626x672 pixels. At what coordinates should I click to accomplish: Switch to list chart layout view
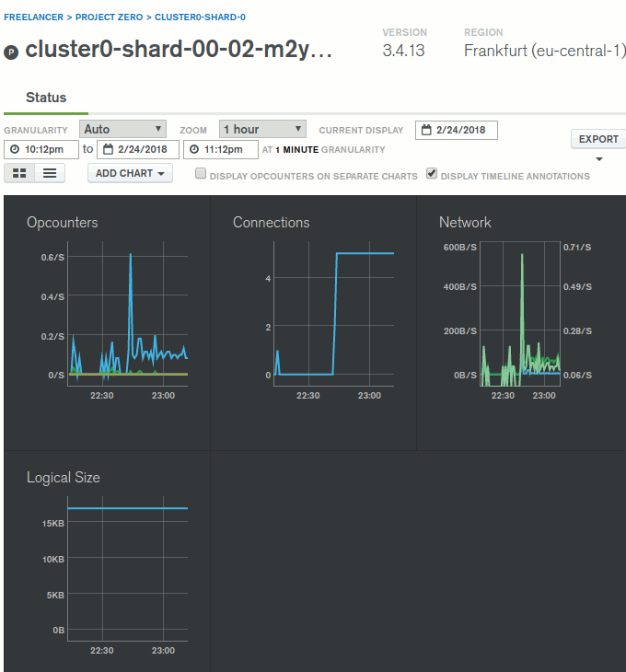[x=49, y=173]
